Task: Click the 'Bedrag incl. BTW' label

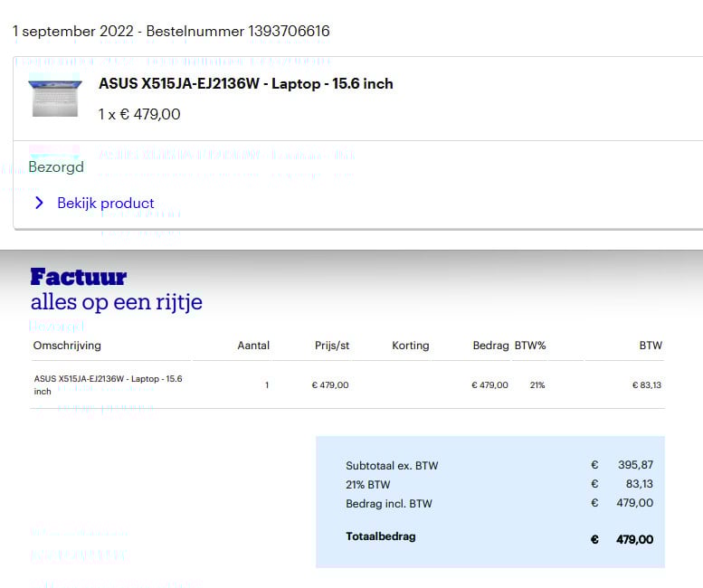Action: pos(389,504)
